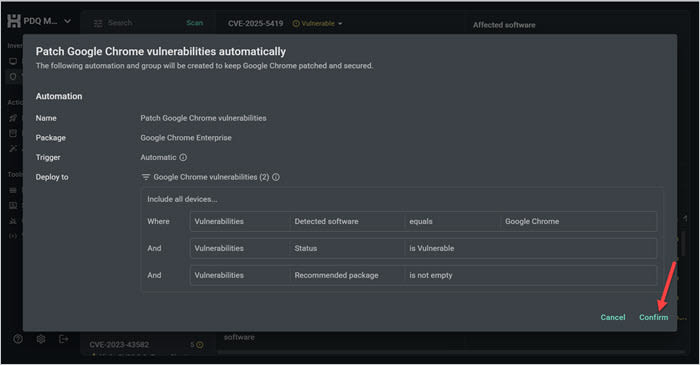
Task: Open the Vulnerabilities shield icon in sidebar
Action: tap(13, 76)
